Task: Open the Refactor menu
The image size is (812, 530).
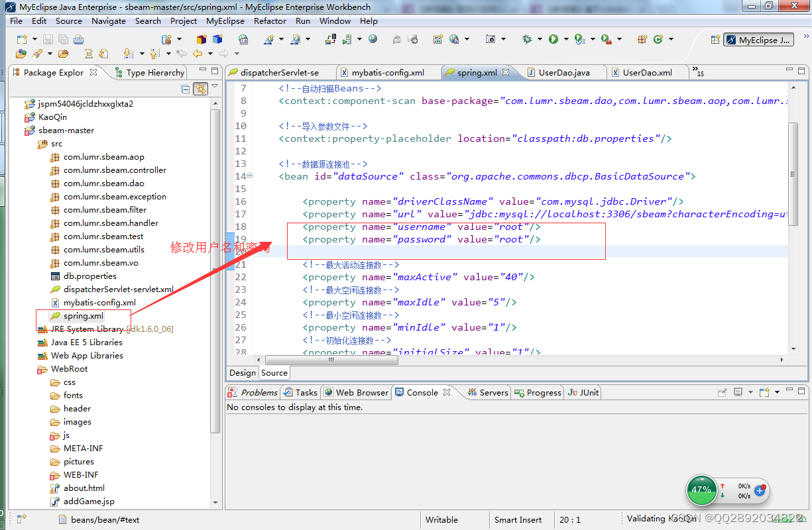Action: click(x=270, y=21)
